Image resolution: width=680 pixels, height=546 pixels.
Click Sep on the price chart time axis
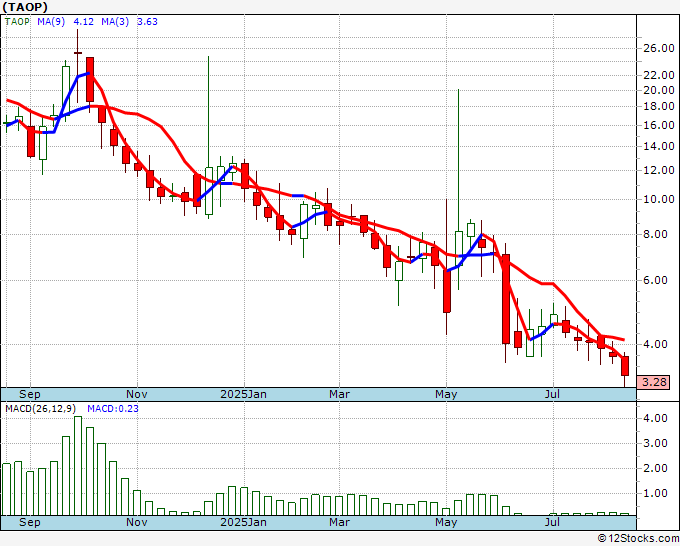[x=29, y=394]
